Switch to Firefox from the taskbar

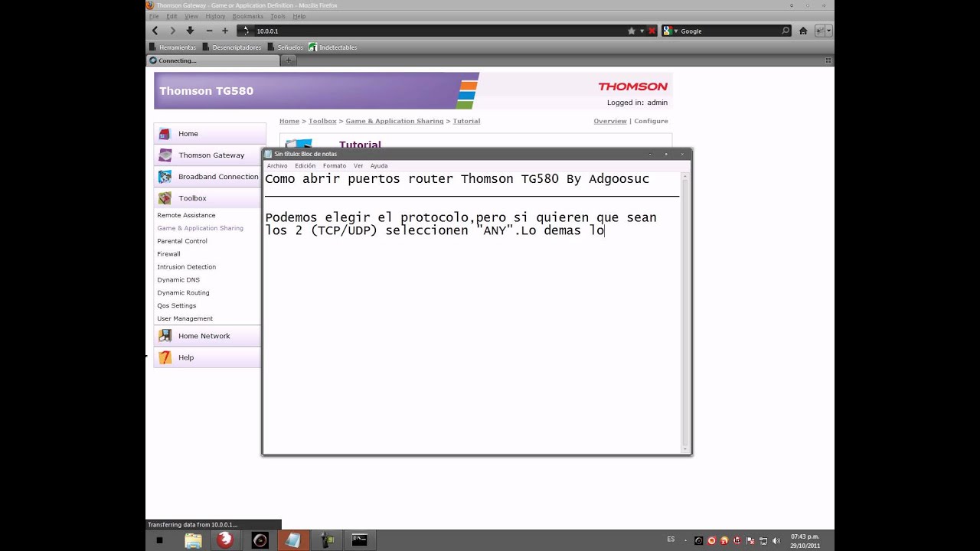click(x=224, y=540)
